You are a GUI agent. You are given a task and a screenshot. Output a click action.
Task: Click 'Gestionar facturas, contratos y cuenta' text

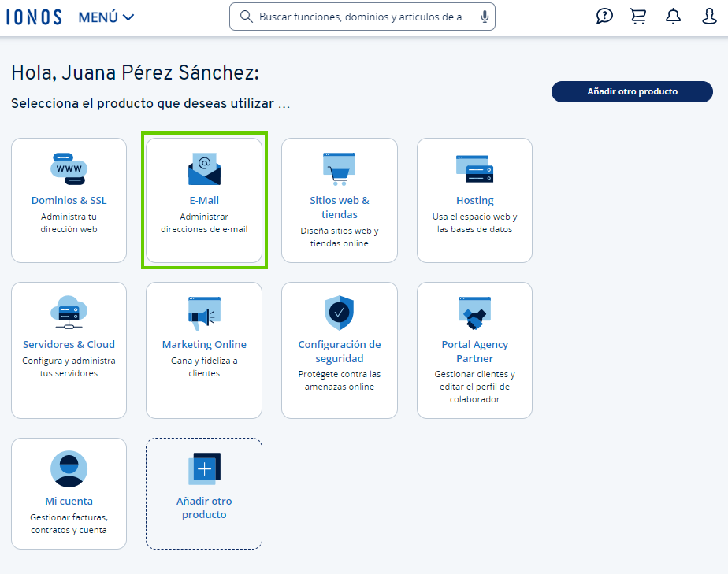(x=69, y=524)
